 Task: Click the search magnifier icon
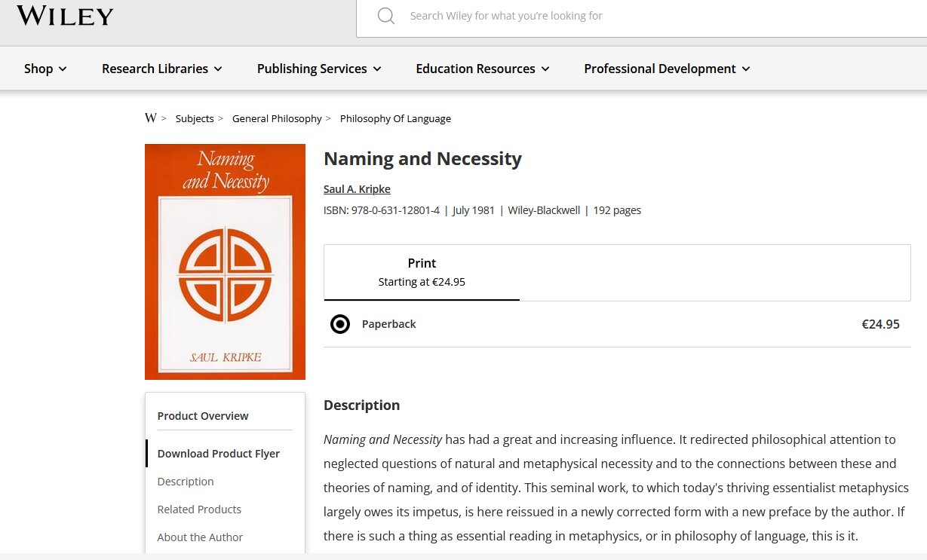pos(386,16)
